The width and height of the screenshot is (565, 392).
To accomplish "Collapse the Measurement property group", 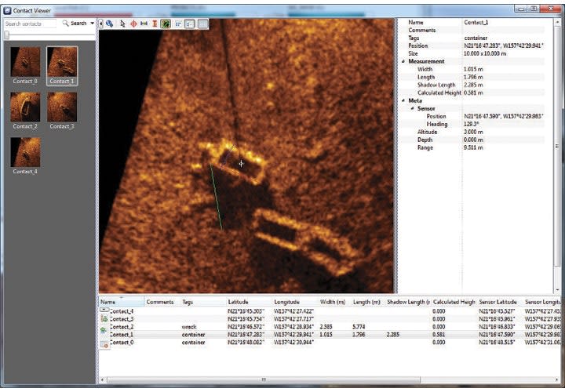I will pyautogui.click(x=403, y=61).
